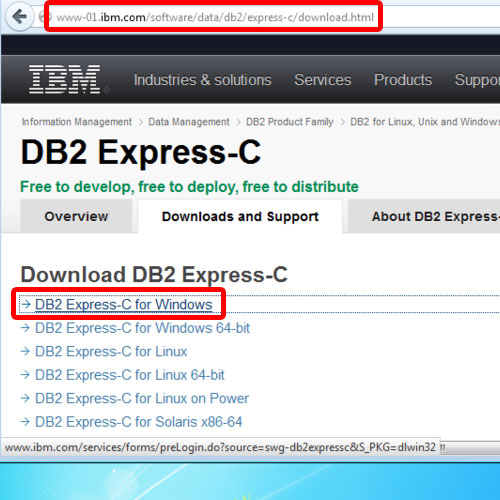The width and height of the screenshot is (500, 500).
Task: Open the DB2 Product Family breadcrumb
Action: (290, 122)
